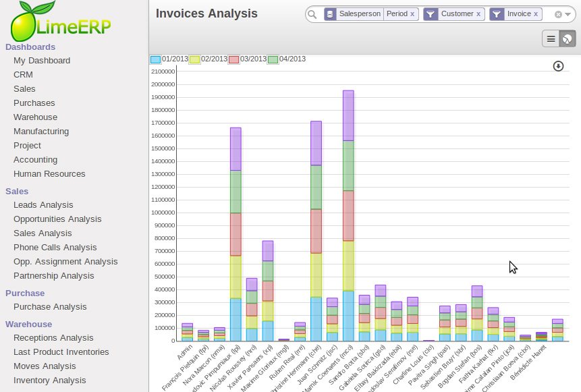Screen dimensions: 581x392
Task: Open the Human Resources dashboard
Action: tap(49, 174)
